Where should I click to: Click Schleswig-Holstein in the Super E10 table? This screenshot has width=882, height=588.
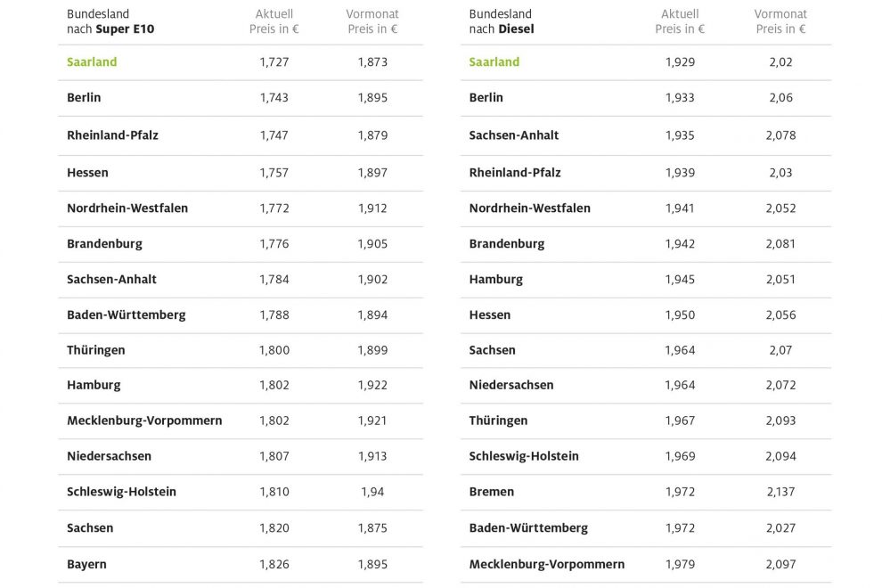click(x=121, y=492)
